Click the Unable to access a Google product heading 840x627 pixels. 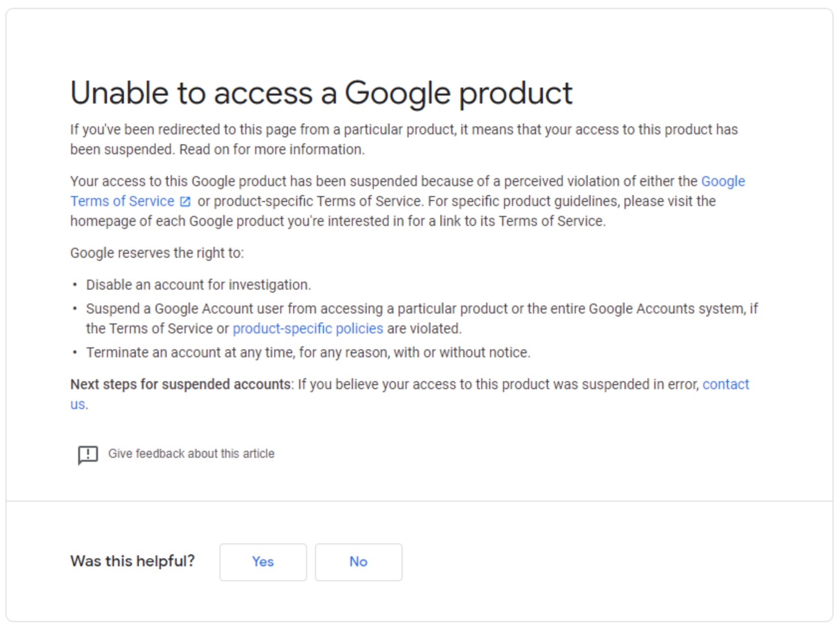click(x=321, y=93)
